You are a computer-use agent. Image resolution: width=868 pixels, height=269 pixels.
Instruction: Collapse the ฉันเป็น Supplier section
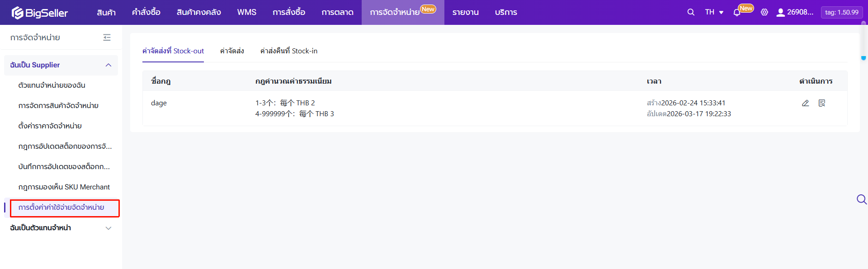tap(108, 65)
